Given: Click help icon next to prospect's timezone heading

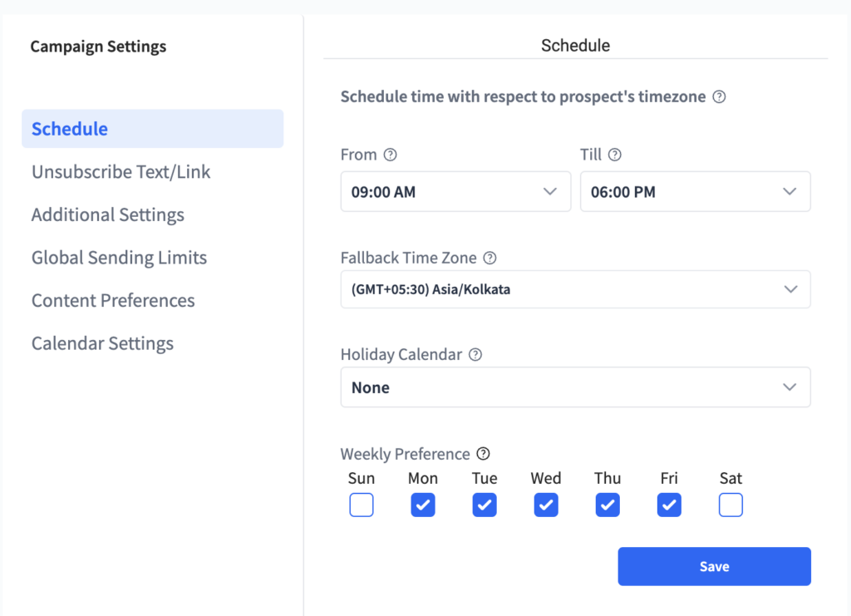Looking at the screenshot, I should [720, 96].
